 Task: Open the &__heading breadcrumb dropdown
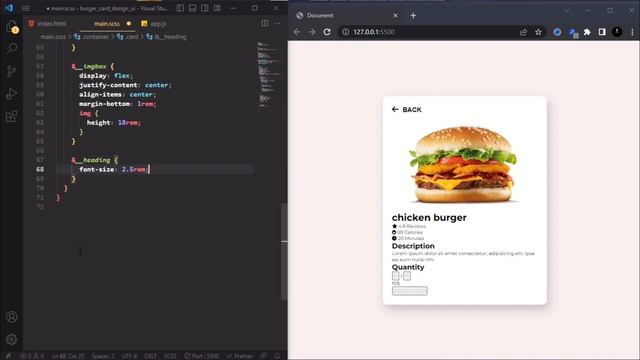166,37
